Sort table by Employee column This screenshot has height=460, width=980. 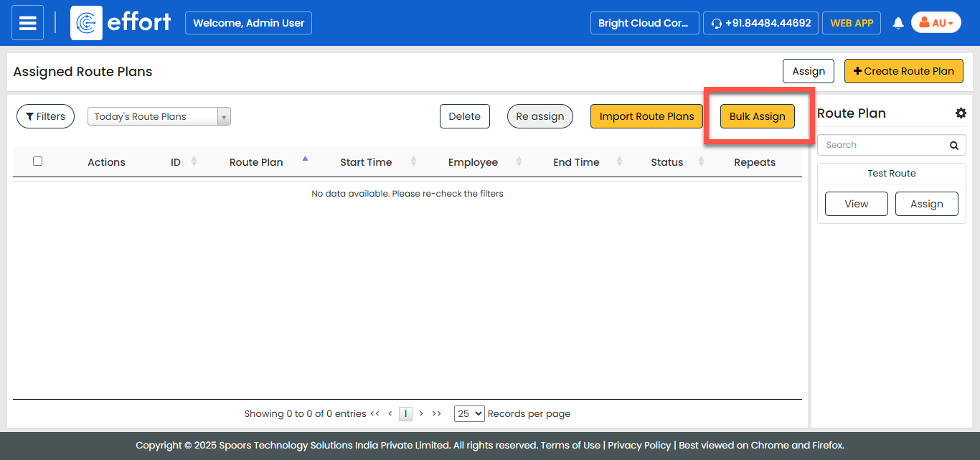tap(473, 162)
